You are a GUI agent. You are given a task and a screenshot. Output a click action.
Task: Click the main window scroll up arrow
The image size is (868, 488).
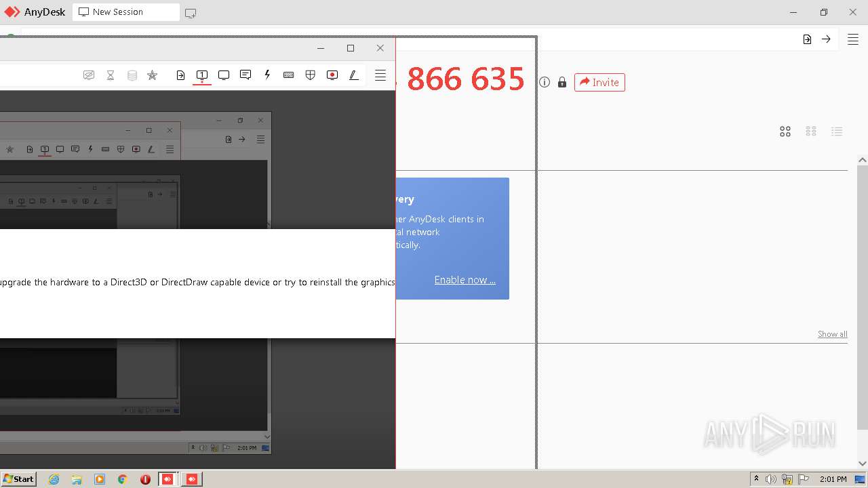[x=863, y=161]
